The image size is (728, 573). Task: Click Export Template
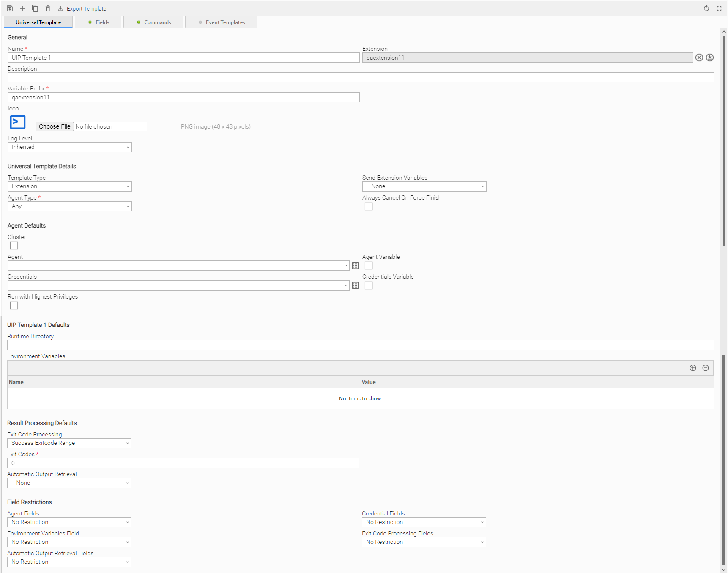tap(82, 8)
